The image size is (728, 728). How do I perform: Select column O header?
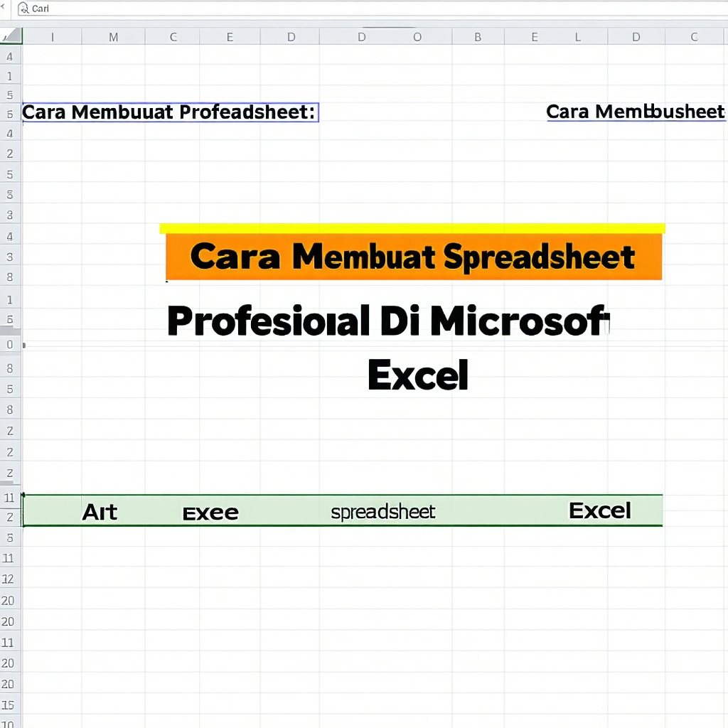417,37
